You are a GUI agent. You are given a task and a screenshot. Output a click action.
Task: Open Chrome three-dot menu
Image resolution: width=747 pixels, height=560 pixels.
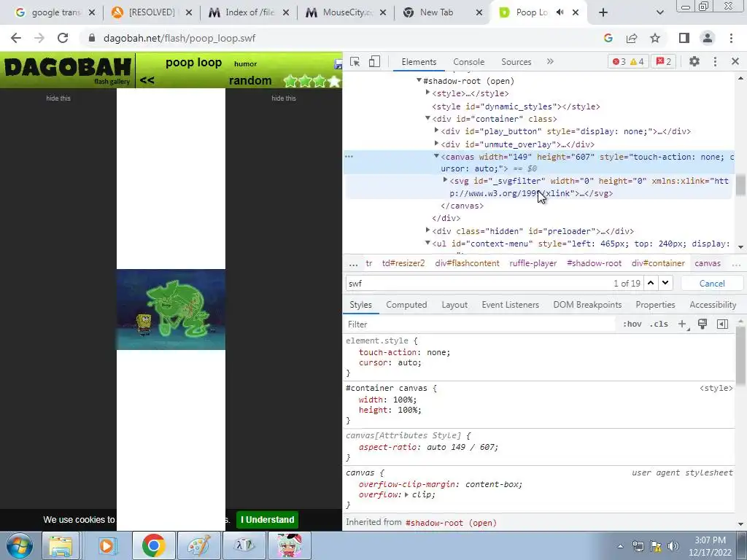[731, 38]
